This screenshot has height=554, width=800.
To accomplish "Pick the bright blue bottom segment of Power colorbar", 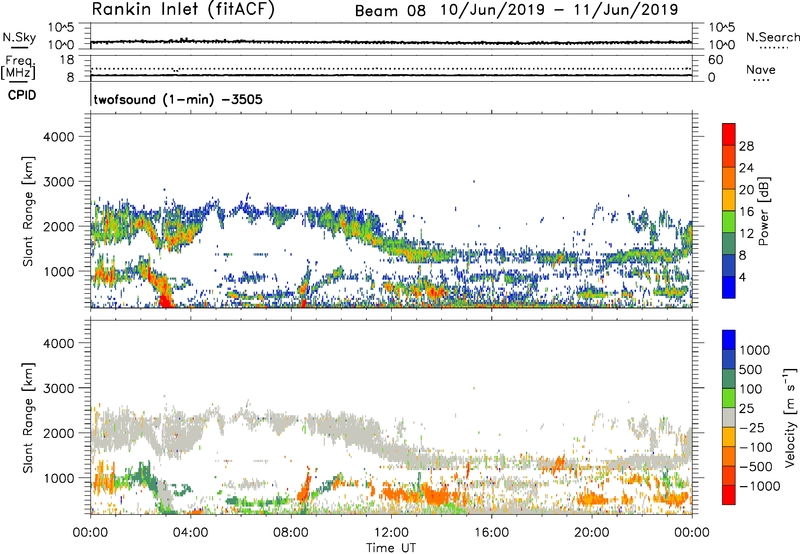I will 729,288.
